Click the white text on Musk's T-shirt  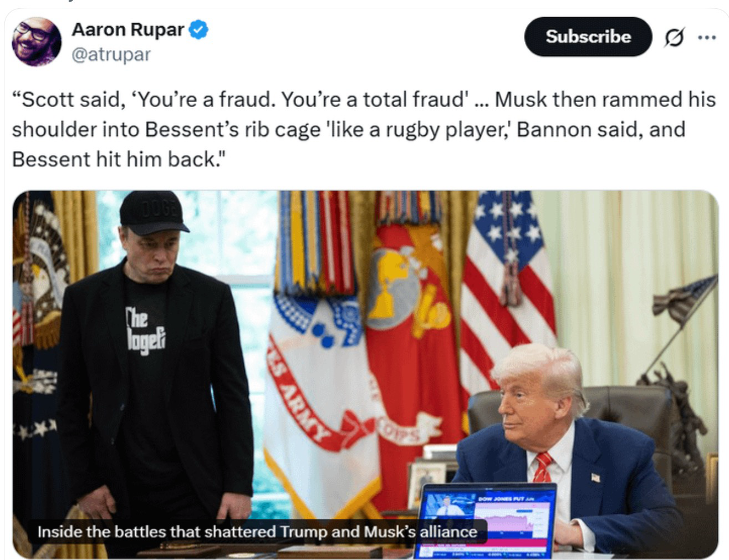(145, 330)
